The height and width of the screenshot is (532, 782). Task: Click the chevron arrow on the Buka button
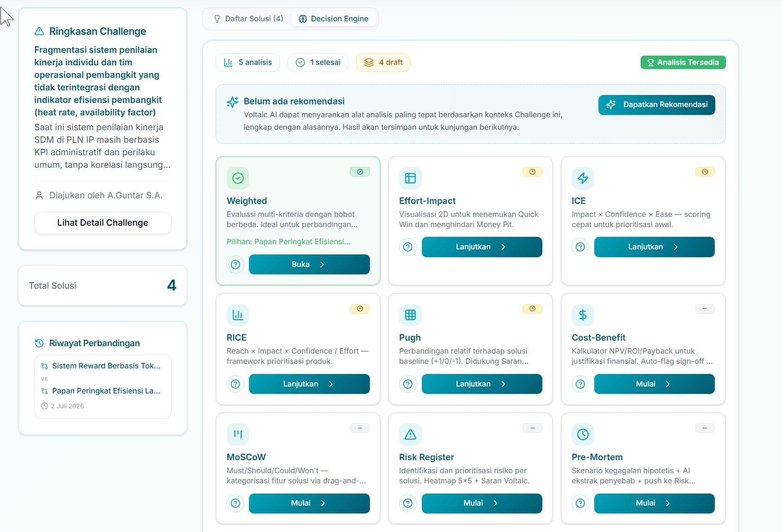[x=322, y=265]
